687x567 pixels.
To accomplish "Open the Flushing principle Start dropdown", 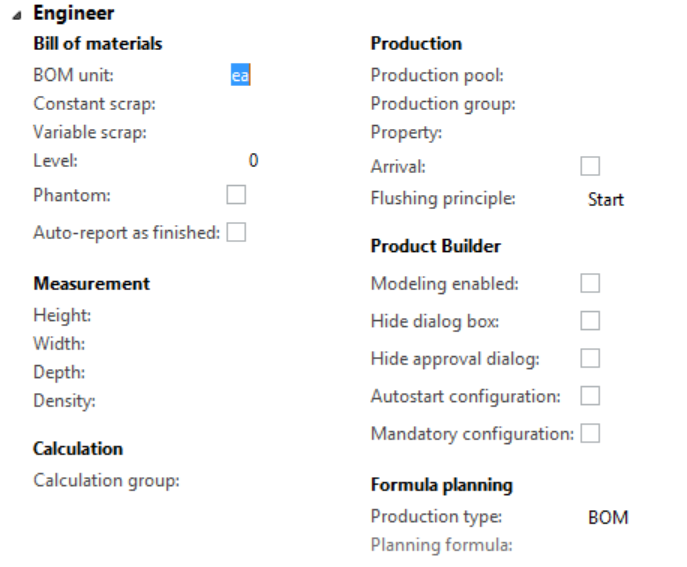I will [606, 200].
